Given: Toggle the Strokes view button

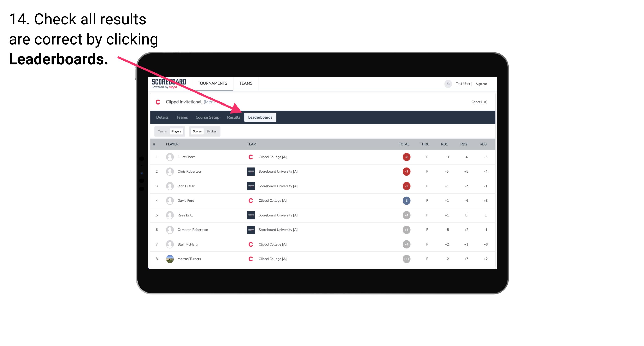Looking at the screenshot, I should tap(212, 131).
